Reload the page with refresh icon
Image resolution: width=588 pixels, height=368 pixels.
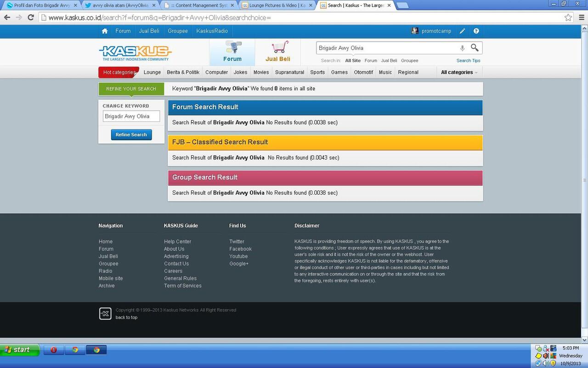coord(31,17)
